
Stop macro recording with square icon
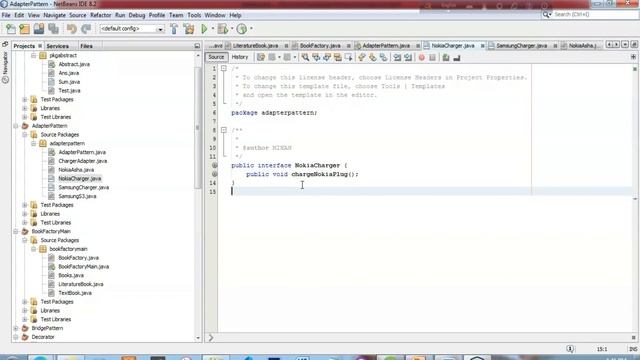pyautogui.click(x=433, y=58)
